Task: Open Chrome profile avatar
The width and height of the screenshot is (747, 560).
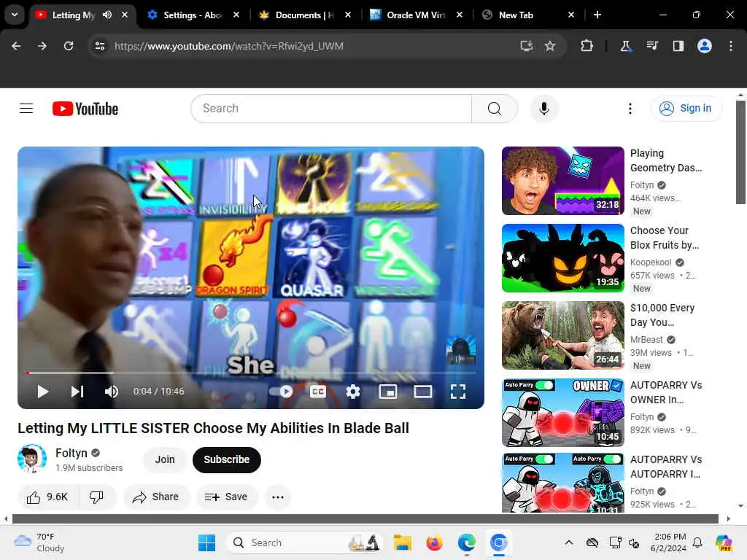Action: (705, 46)
